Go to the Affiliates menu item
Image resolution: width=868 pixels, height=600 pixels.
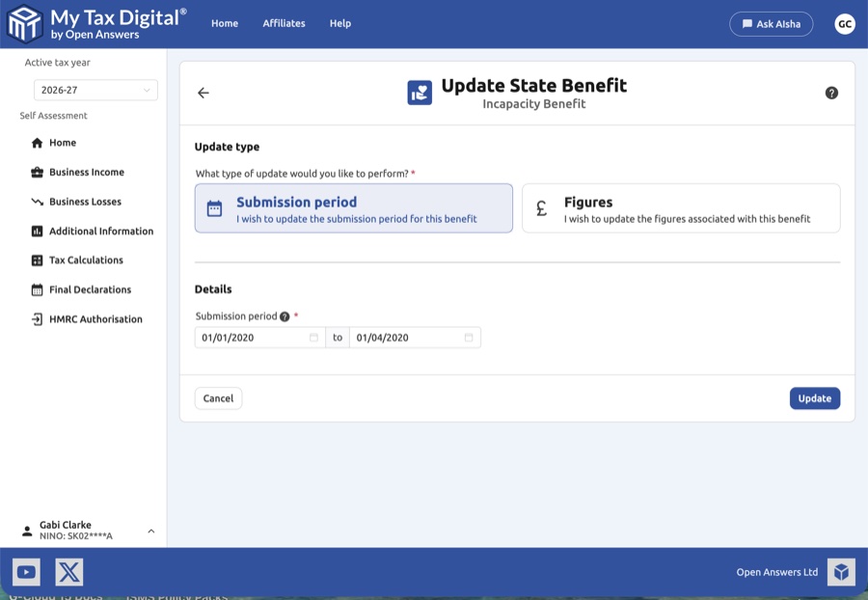(284, 23)
